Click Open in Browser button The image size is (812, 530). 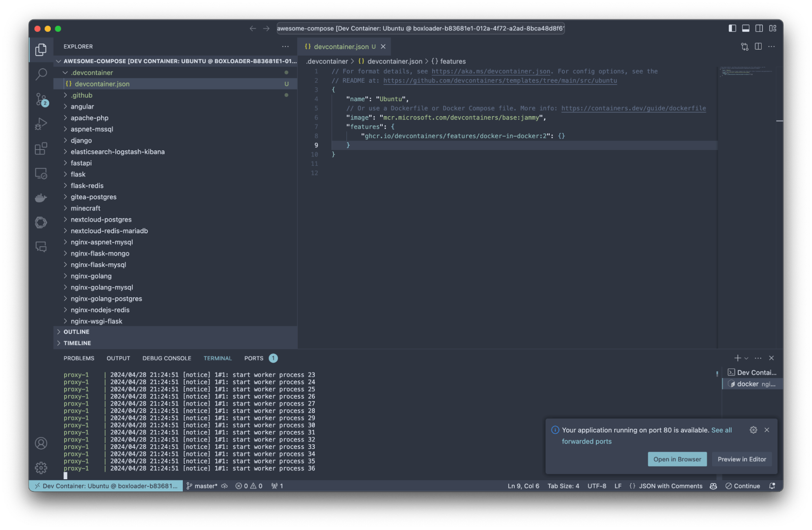677,459
